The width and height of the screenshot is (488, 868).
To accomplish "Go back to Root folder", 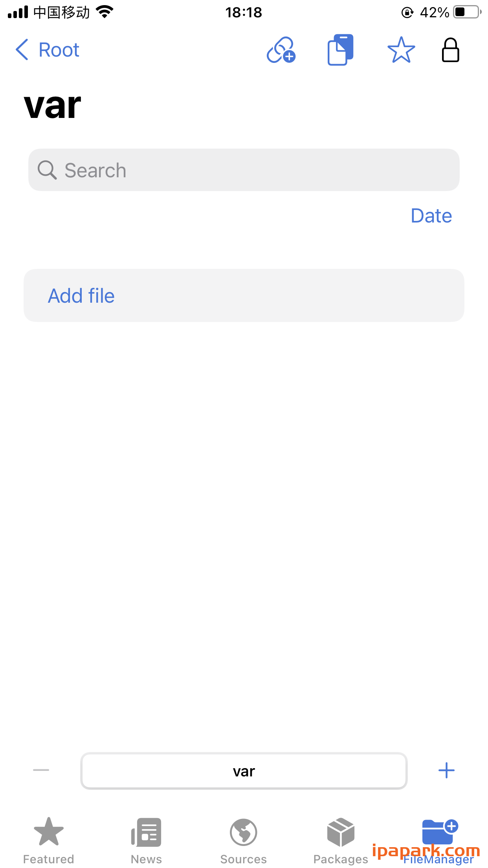I will pos(59,50).
